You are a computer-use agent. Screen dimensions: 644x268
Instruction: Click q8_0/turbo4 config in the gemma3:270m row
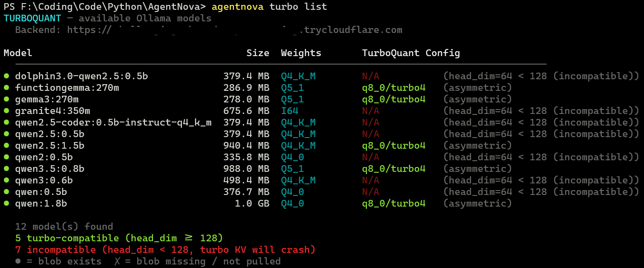pyautogui.click(x=394, y=99)
